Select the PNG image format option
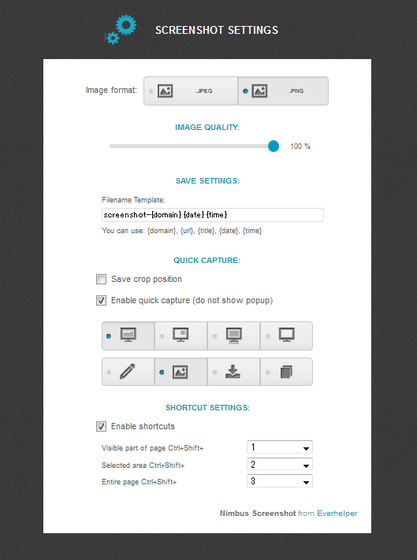This screenshot has height=560, width=417. point(283,91)
